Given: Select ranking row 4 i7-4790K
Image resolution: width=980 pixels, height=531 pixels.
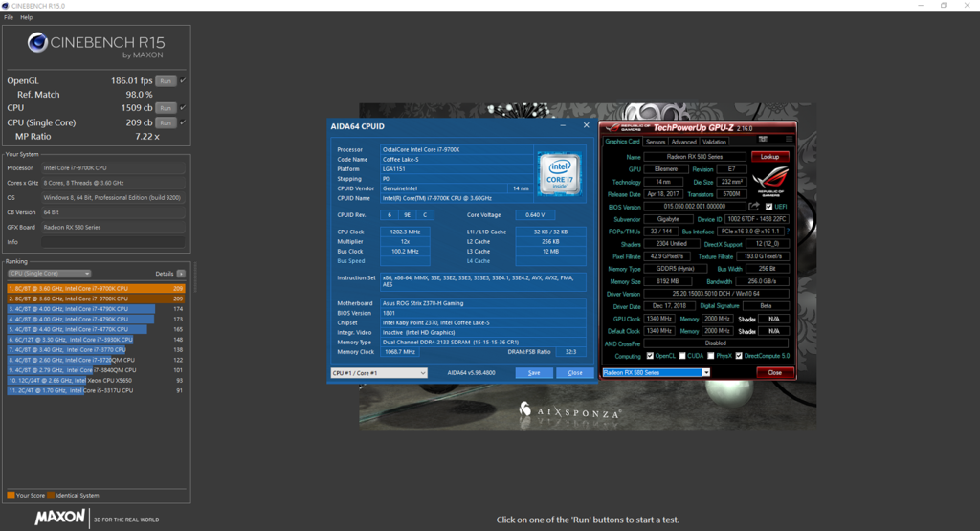Looking at the screenshot, I should point(96,320).
